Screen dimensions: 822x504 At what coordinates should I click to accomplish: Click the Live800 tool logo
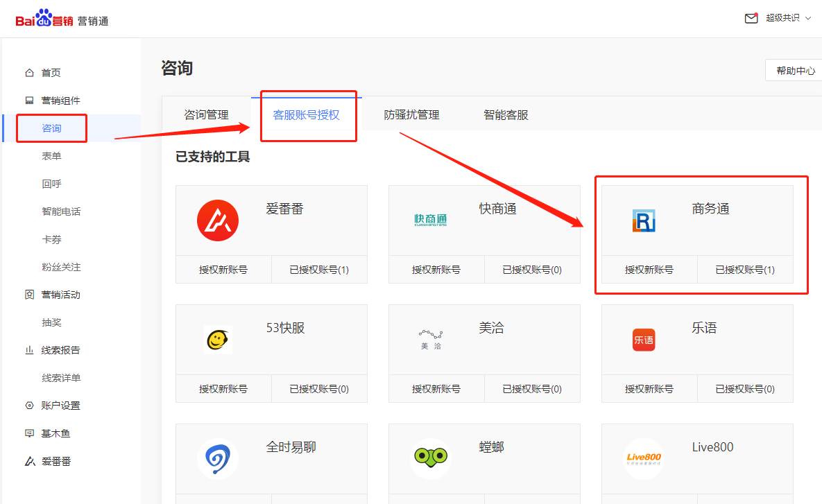coord(644,458)
